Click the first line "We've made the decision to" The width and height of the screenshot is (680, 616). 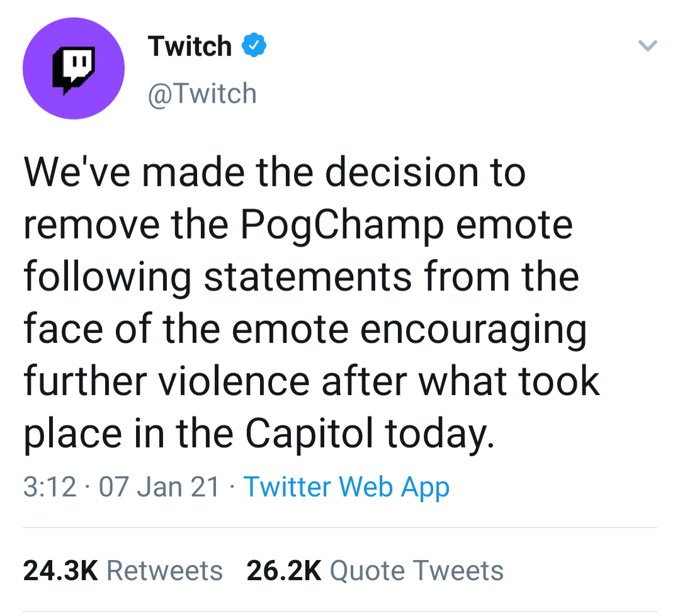275,172
